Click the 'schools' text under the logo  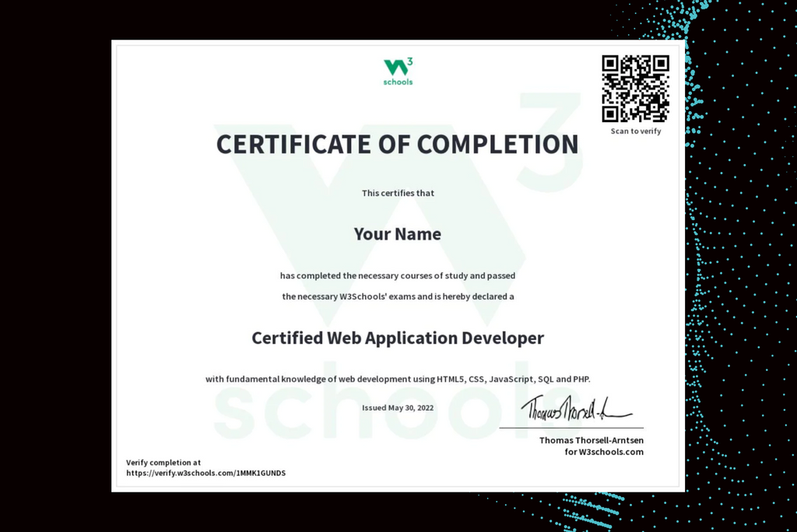coord(398,81)
